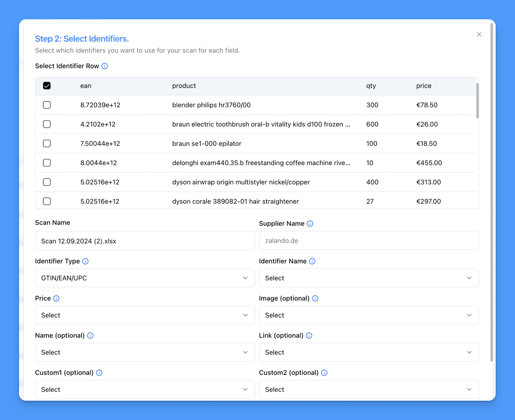Uncheck the ean header row checkbox

tap(47, 86)
